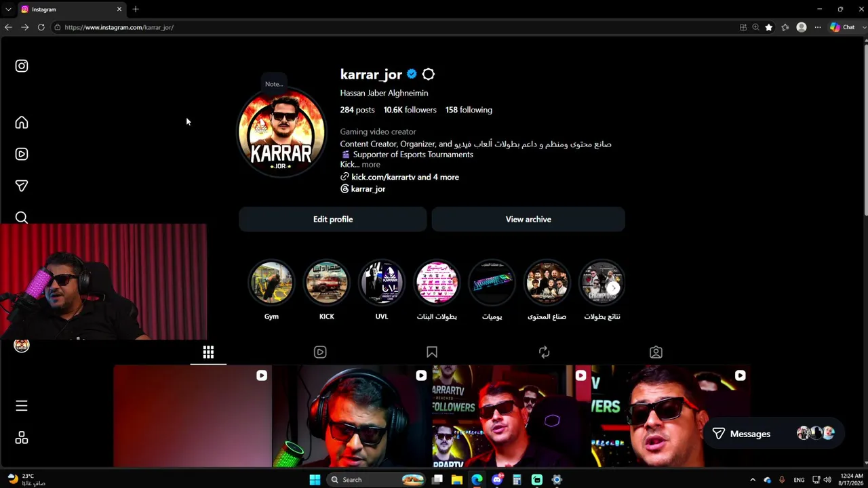The image size is (868, 488).
Task: Click the Edit profile button
Action: pyautogui.click(x=333, y=220)
